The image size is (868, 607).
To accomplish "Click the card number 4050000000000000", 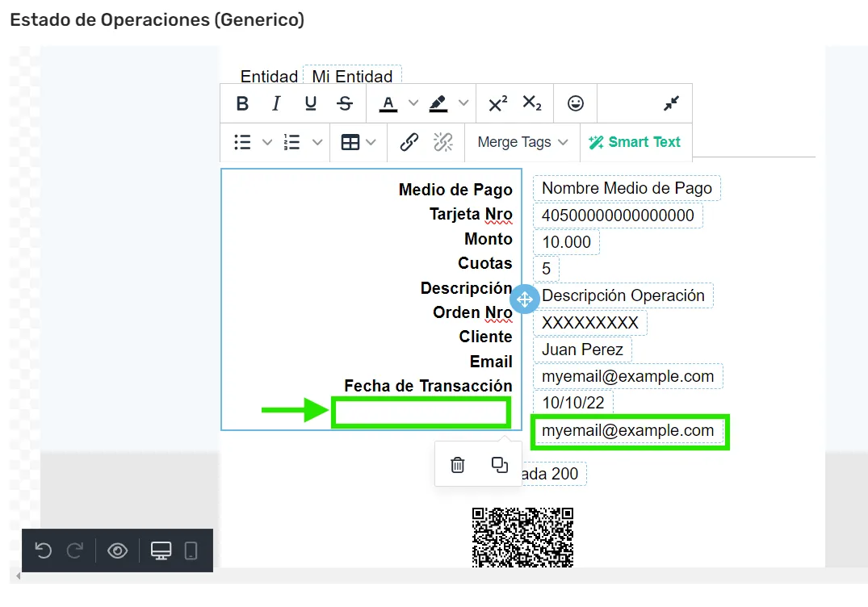I will (x=618, y=216).
